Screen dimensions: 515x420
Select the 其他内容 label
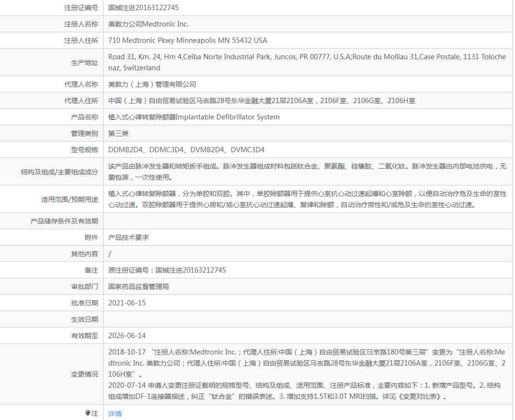(84, 254)
